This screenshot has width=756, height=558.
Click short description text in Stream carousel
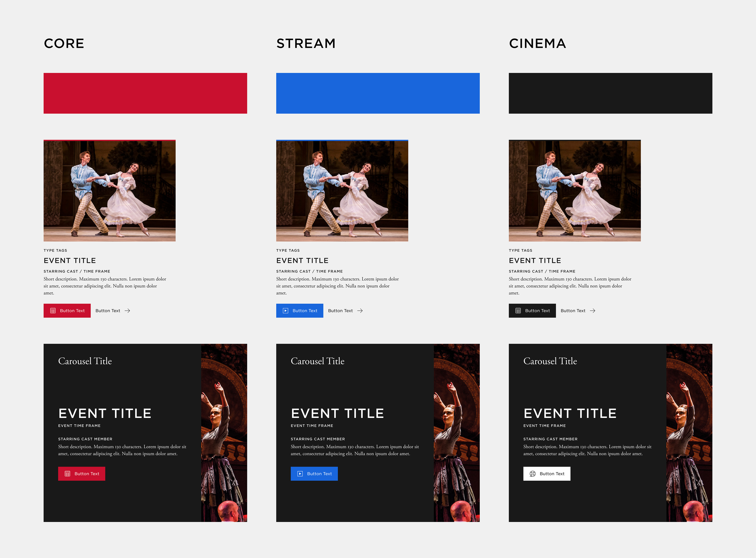click(x=355, y=450)
